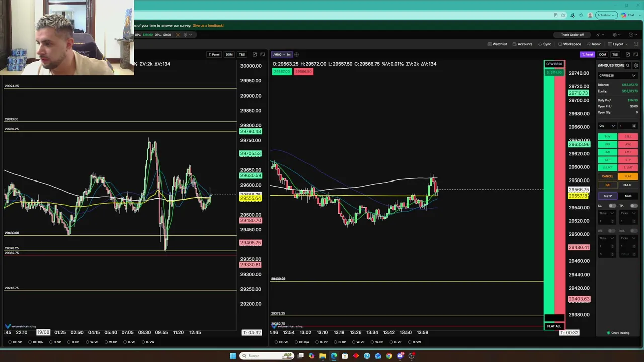Click the BULK button
The width and height of the screenshot is (644, 362).
pyautogui.click(x=628, y=185)
